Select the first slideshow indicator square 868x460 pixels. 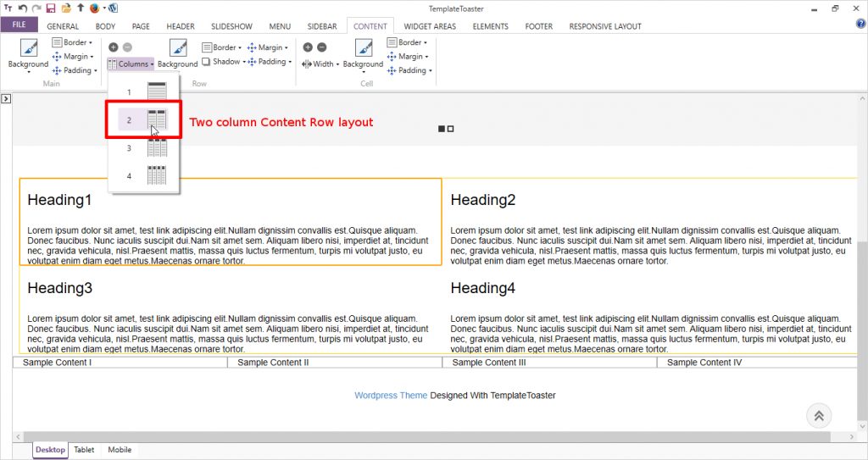pyautogui.click(x=442, y=129)
